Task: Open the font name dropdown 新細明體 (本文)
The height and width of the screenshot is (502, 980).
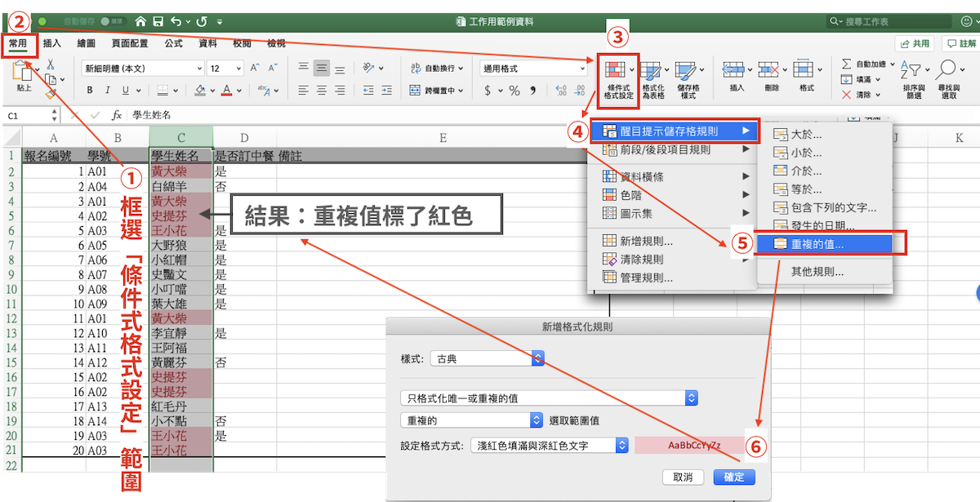Action: [142, 69]
